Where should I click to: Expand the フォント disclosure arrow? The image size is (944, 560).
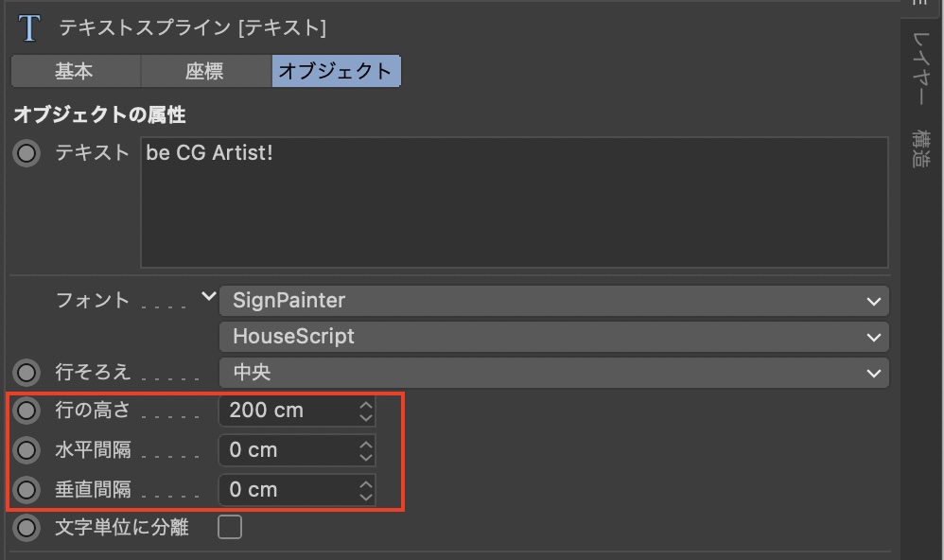coord(209,298)
